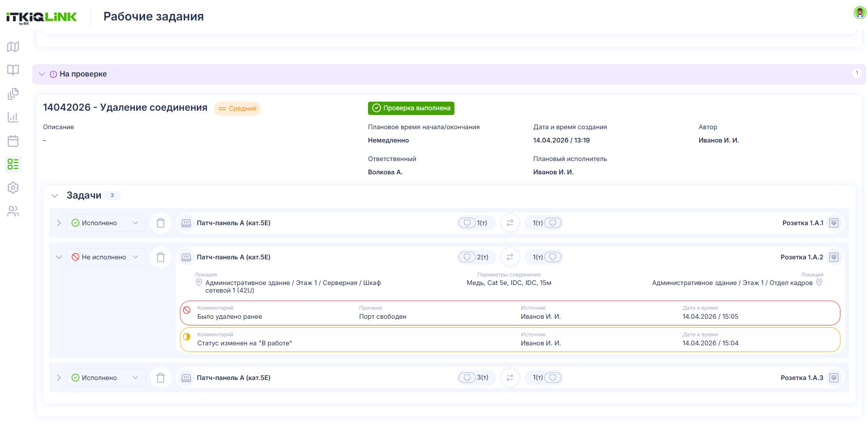Click the Средний priority badge
Viewport: 868px width, 428px height.
237,108
